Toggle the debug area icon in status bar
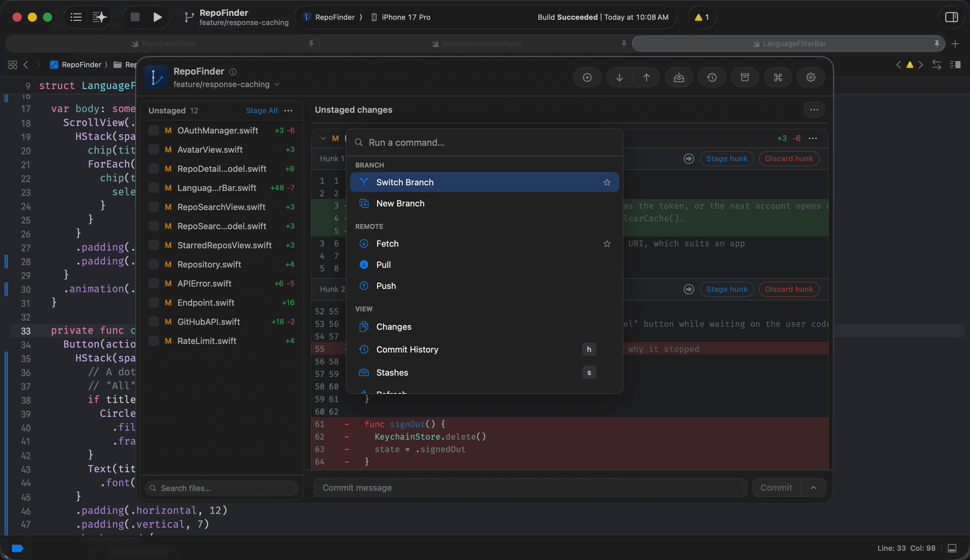This screenshot has width=970, height=560. pos(952,548)
